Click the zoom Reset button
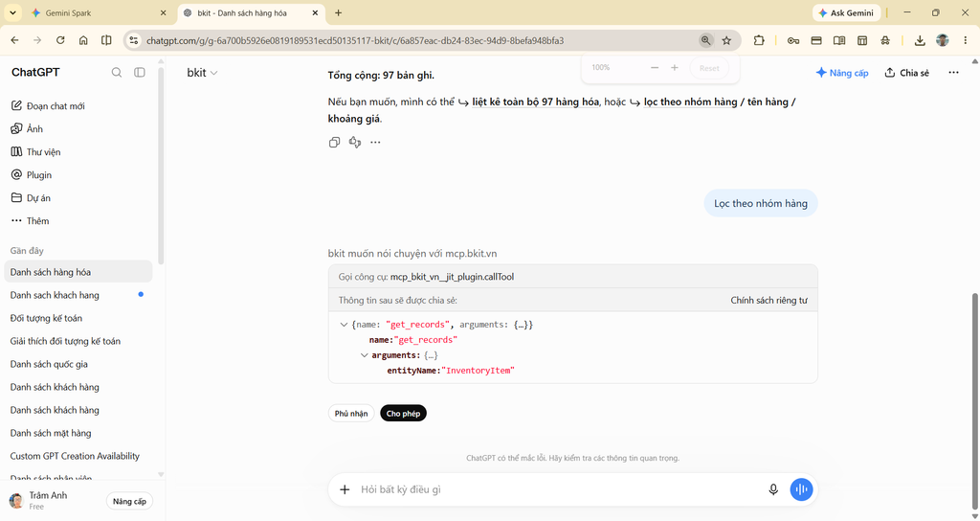This screenshot has width=980, height=521. (x=709, y=68)
